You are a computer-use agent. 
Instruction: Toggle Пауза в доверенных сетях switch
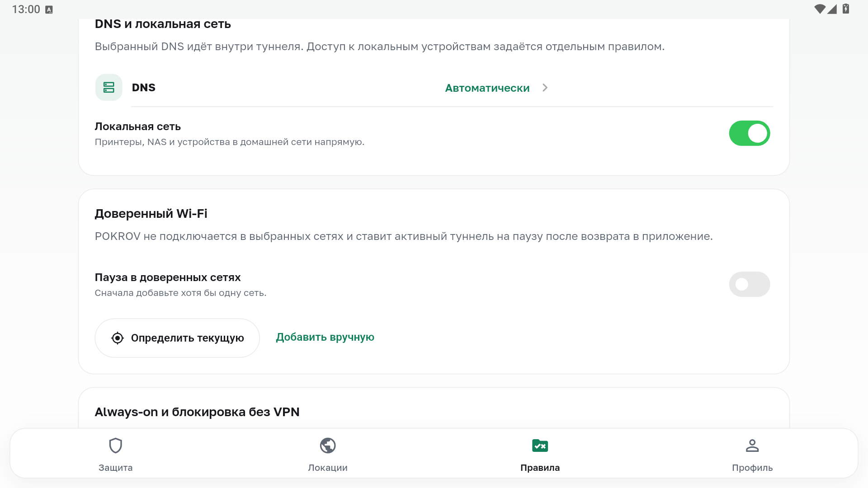tap(749, 284)
